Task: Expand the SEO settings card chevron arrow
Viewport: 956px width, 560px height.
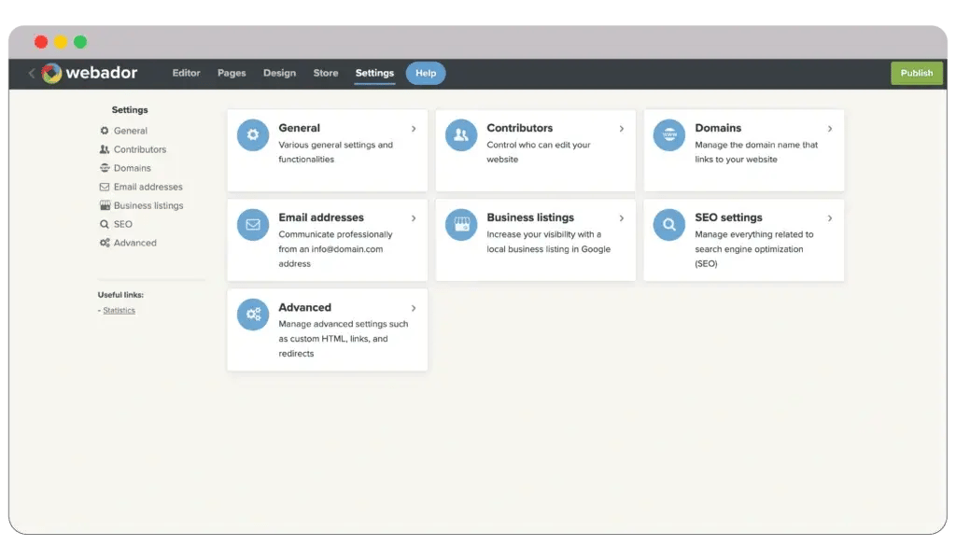Action: point(830,218)
